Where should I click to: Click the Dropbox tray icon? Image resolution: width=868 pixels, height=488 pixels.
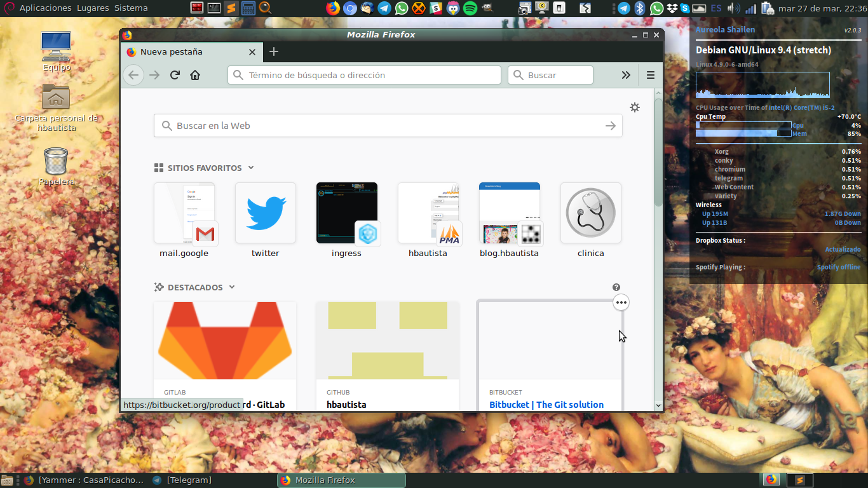tap(672, 8)
